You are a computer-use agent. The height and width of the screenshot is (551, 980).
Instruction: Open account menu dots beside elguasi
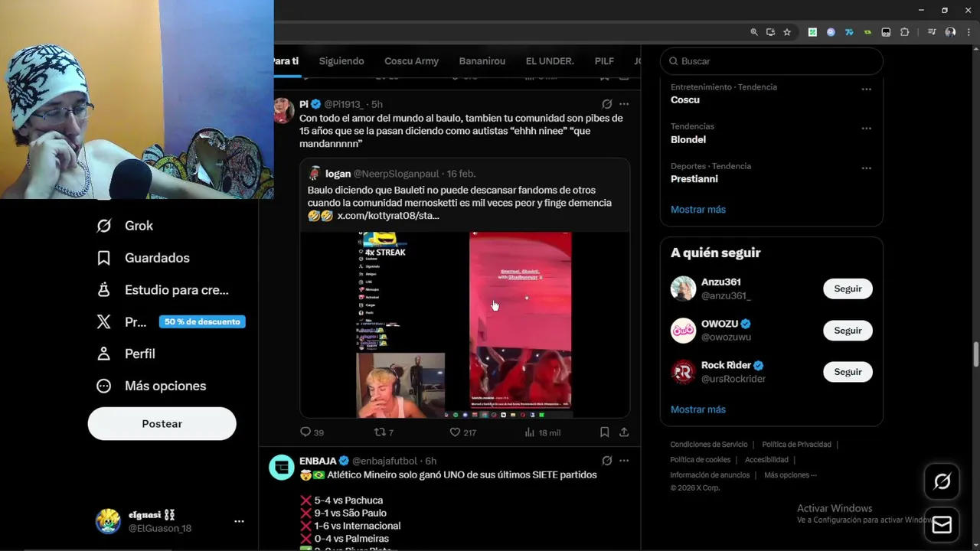tap(239, 521)
